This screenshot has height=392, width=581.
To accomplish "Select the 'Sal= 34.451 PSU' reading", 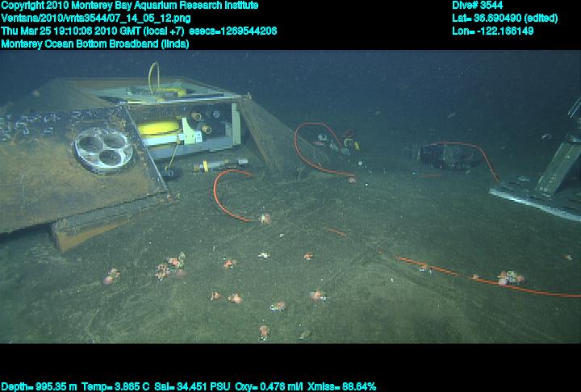I will pos(192,387).
